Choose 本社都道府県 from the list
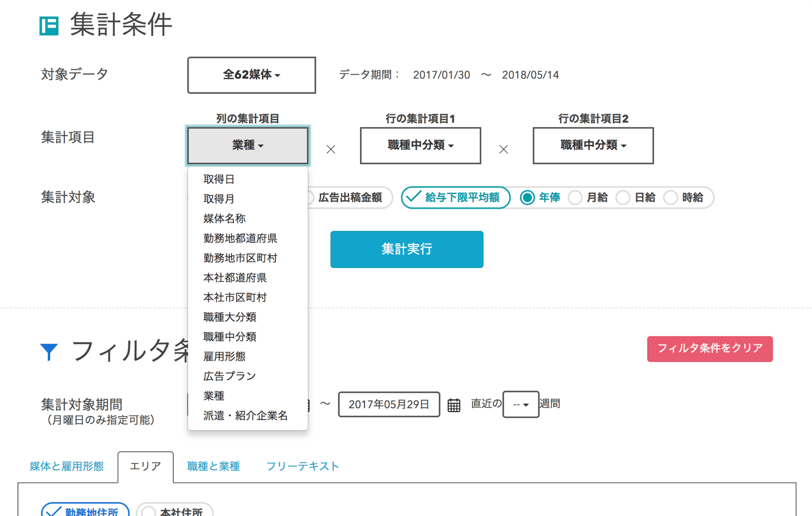 point(248,278)
